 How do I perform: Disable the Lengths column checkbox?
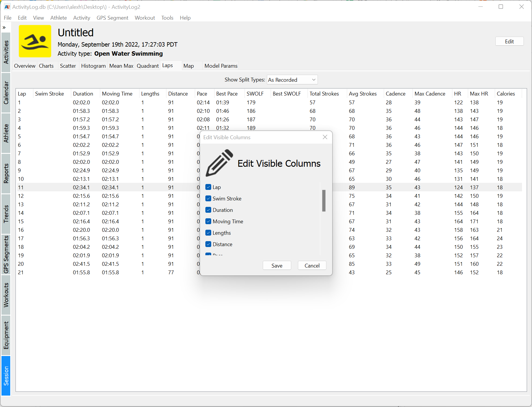pyautogui.click(x=208, y=233)
